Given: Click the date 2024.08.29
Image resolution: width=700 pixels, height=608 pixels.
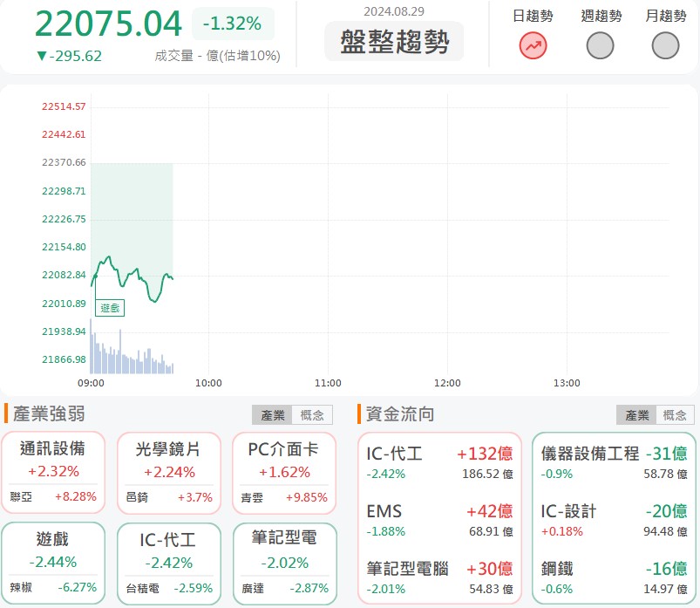Looking at the screenshot, I should (394, 11).
